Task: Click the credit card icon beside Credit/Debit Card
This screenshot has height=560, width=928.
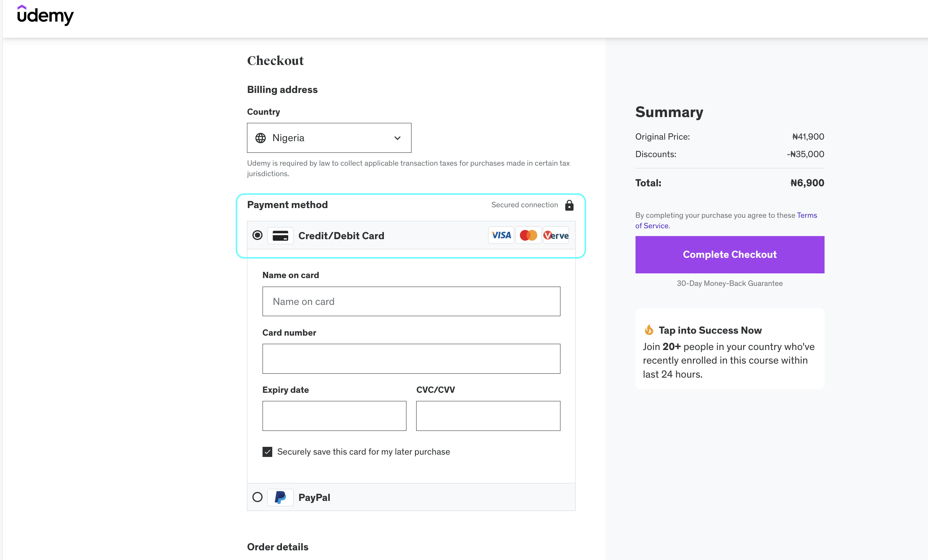Action: [x=280, y=235]
